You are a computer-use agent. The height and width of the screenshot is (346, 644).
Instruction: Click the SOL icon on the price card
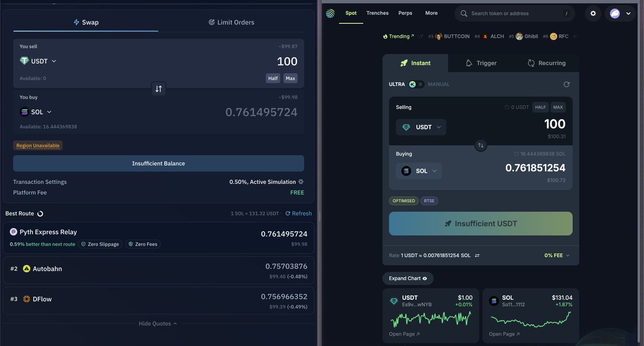click(x=494, y=301)
